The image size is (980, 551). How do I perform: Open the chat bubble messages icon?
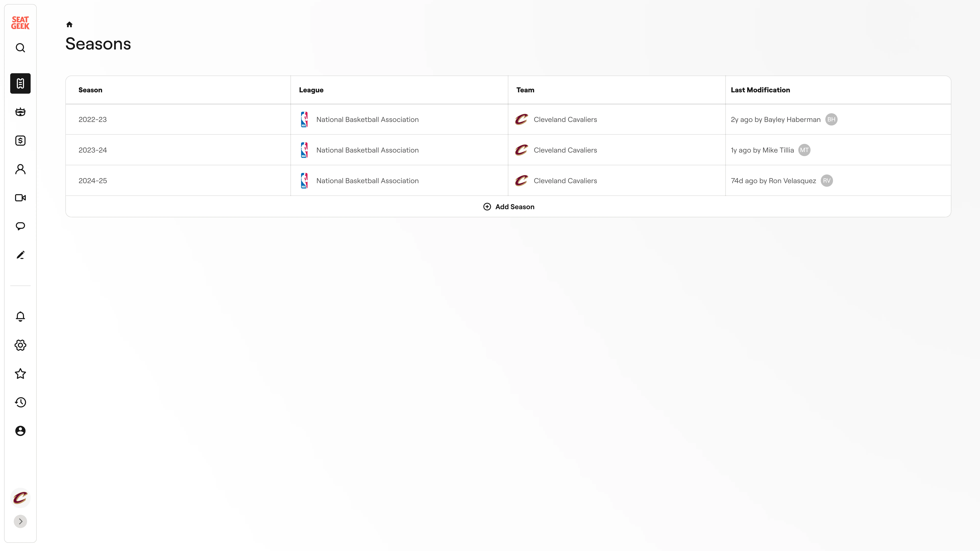21,226
